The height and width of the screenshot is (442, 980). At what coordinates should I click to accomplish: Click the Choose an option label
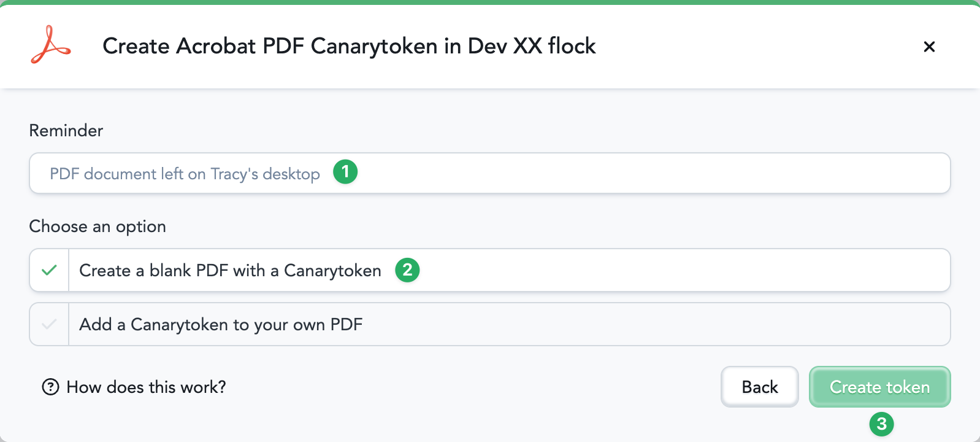[98, 227]
